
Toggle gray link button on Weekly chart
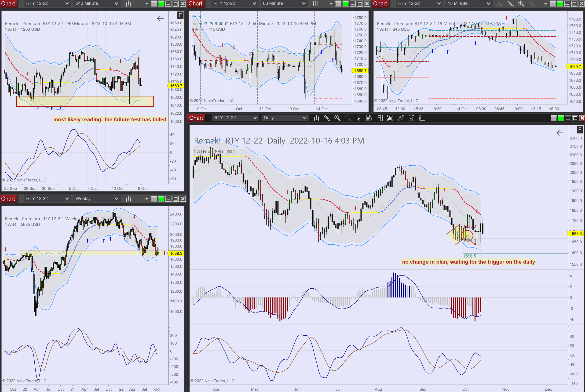[x=154, y=199]
